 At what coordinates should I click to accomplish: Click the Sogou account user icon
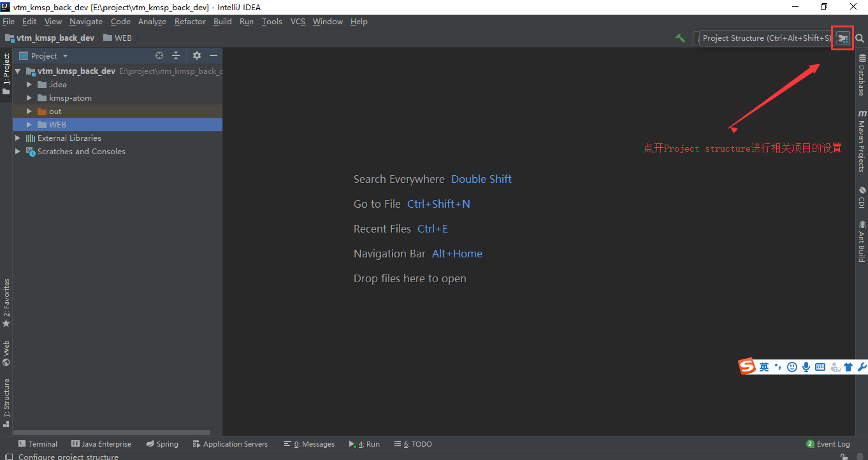tap(835, 367)
